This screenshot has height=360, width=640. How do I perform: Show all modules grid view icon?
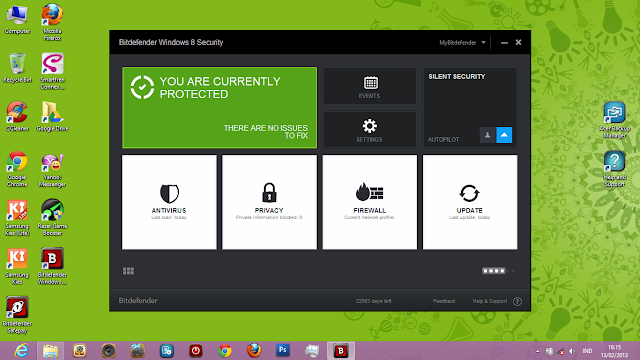[128, 271]
